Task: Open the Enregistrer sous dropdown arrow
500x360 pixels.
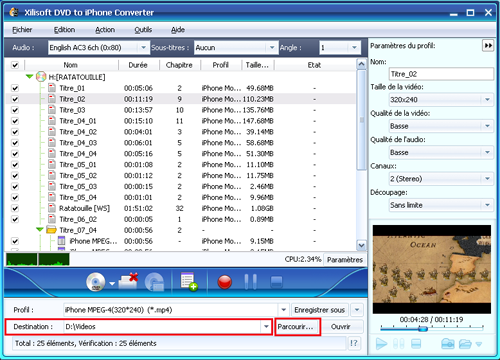Action: click(x=357, y=310)
